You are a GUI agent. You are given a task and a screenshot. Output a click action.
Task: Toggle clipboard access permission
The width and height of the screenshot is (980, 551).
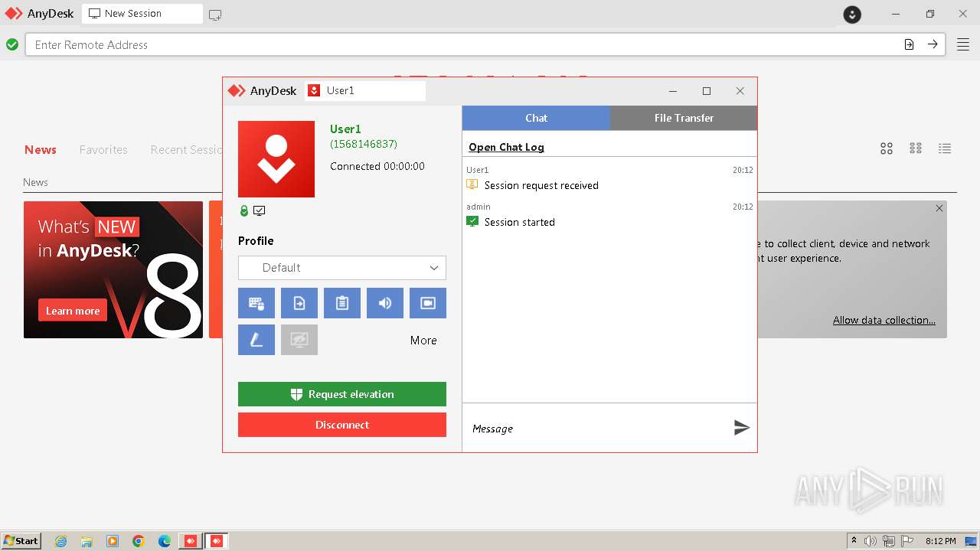[342, 303]
